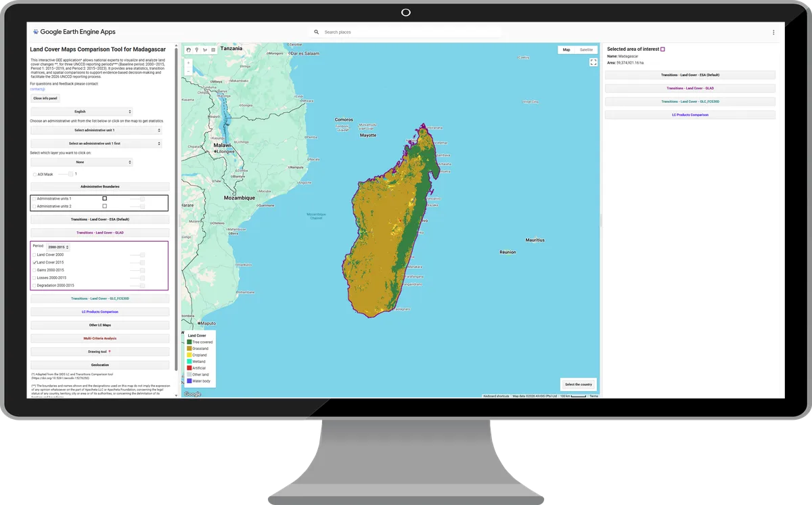Image resolution: width=812 pixels, height=505 pixels.
Task: Check the Losses 2000-2015 layer
Action: (x=35, y=278)
